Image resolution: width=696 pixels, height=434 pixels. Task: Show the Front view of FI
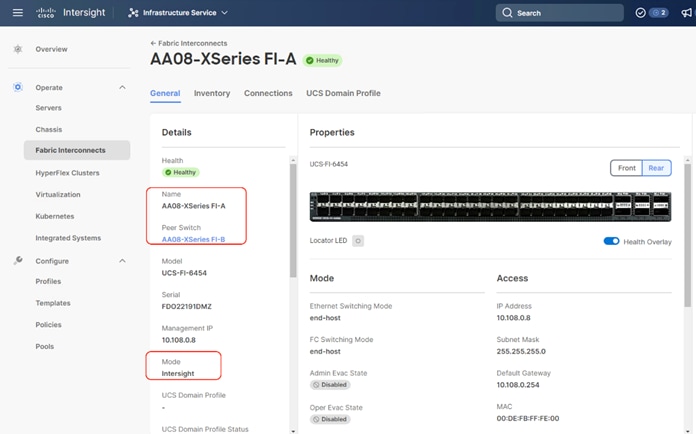click(626, 168)
